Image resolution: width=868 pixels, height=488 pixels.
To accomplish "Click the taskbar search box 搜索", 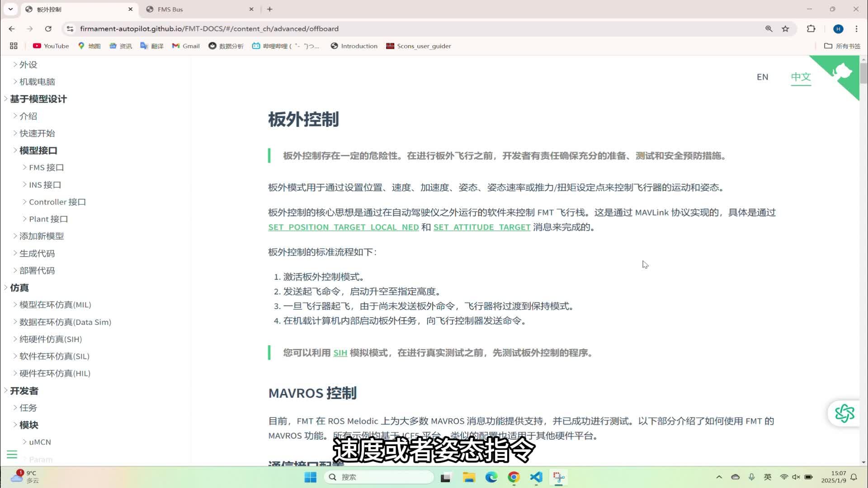I will click(380, 477).
